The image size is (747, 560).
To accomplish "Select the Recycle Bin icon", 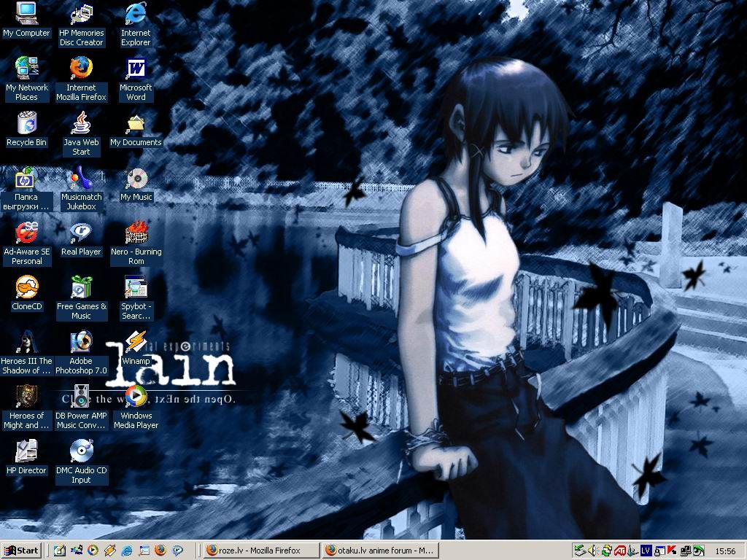I will point(27,129).
